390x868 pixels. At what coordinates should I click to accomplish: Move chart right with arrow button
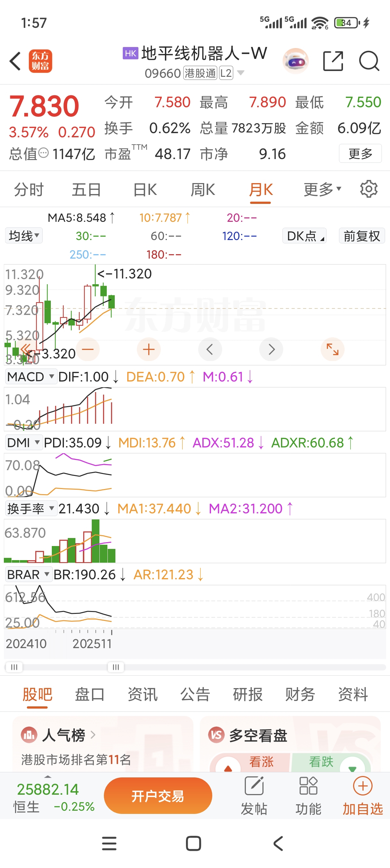coord(271,350)
